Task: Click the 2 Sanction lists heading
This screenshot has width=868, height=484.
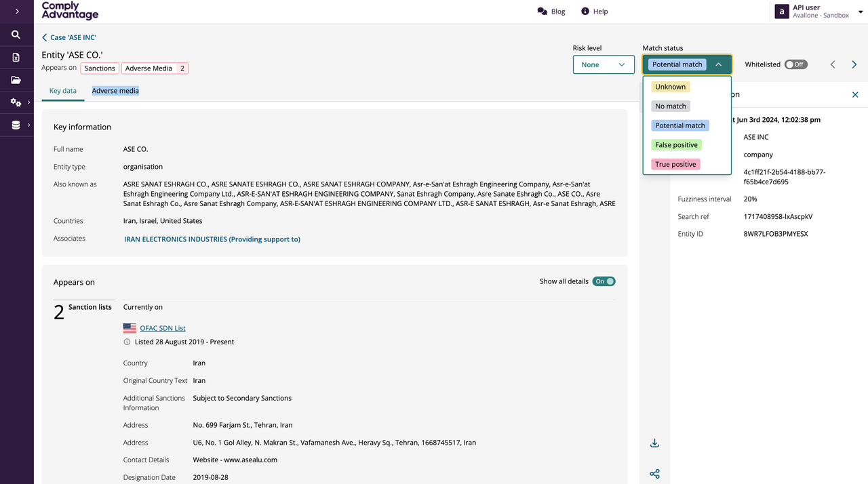Action: [x=83, y=310]
